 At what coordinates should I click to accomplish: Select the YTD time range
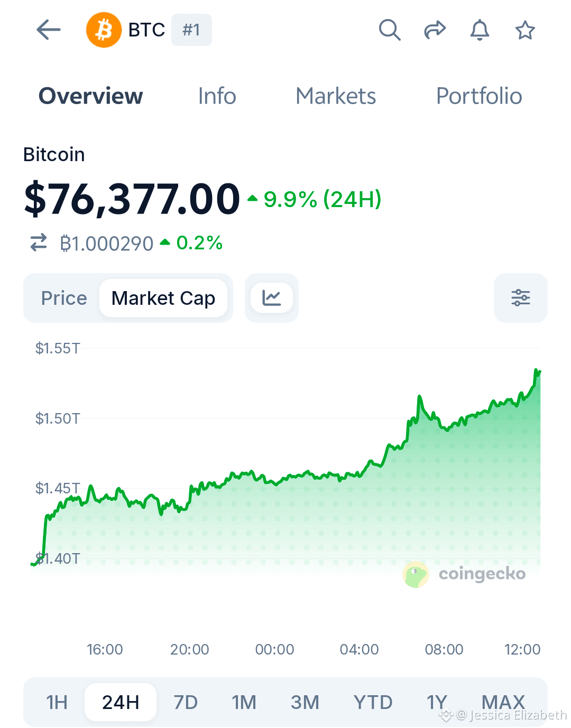(x=373, y=702)
